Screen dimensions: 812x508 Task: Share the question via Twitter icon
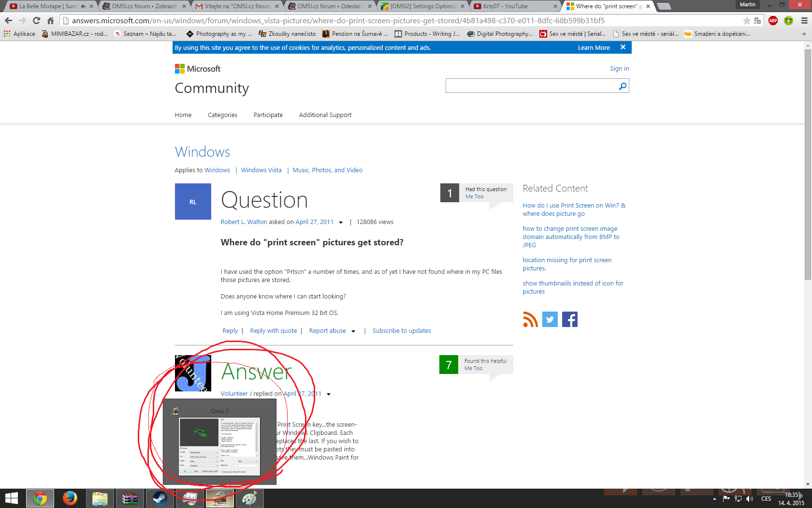pos(550,319)
